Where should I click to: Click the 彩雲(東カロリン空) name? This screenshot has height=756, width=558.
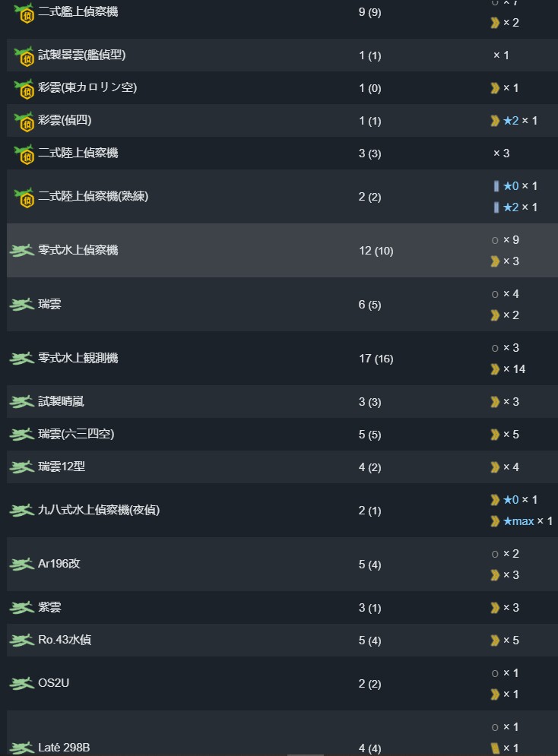click(x=87, y=87)
